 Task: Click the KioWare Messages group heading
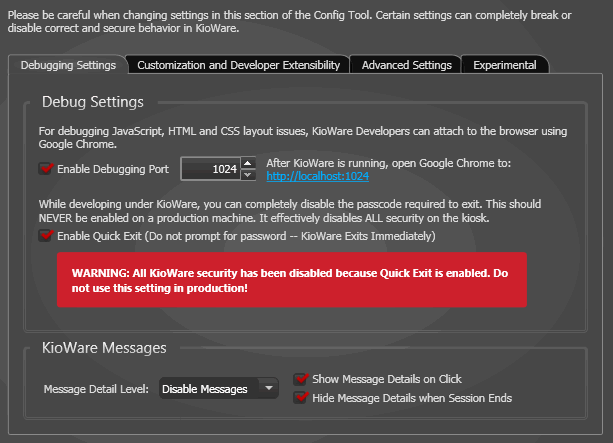104,348
